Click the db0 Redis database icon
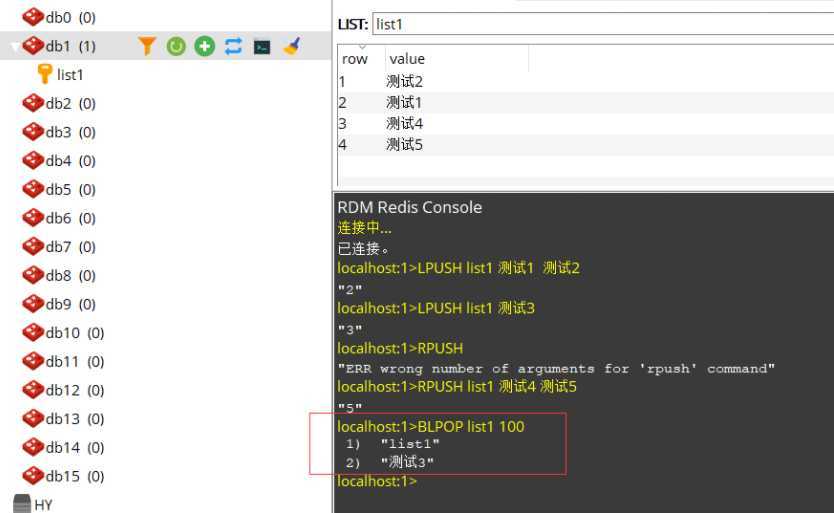Screen dimensions: 834x513 click(33, 17)
